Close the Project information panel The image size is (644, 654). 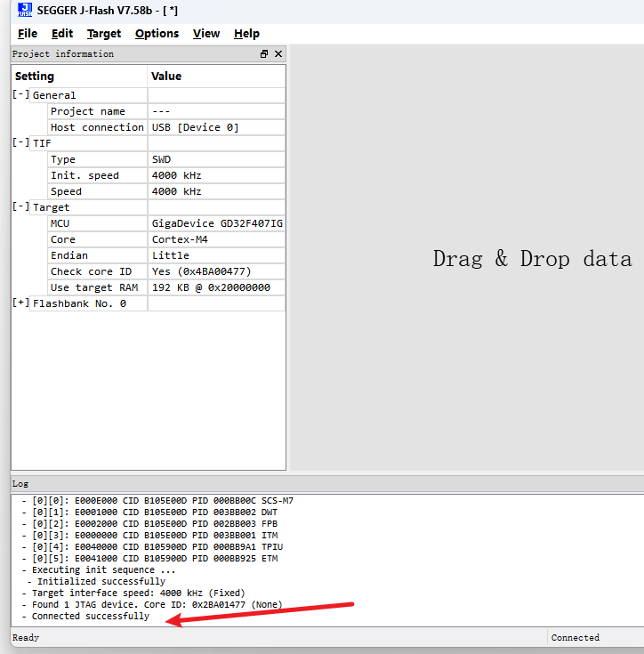(278, 53)
